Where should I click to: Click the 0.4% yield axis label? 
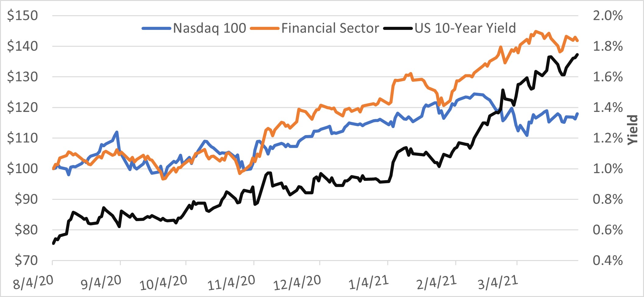(x=607, y=260)
